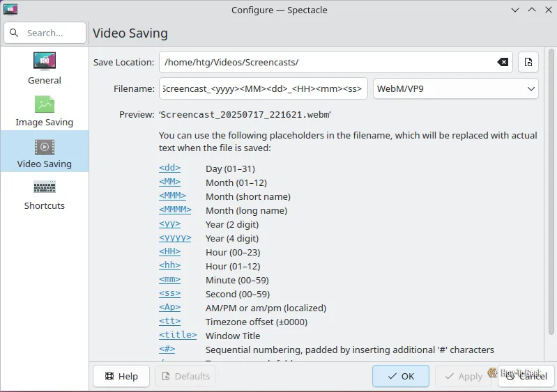The image size is (557, 392).
Task: Click the Spectacle app icon in titlebar
Action: tap(10, 10)
